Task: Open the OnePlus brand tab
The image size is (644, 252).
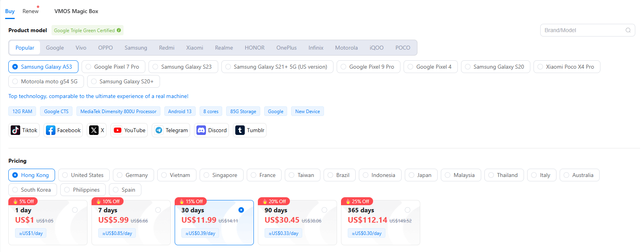Action: [x=286, y=48]
